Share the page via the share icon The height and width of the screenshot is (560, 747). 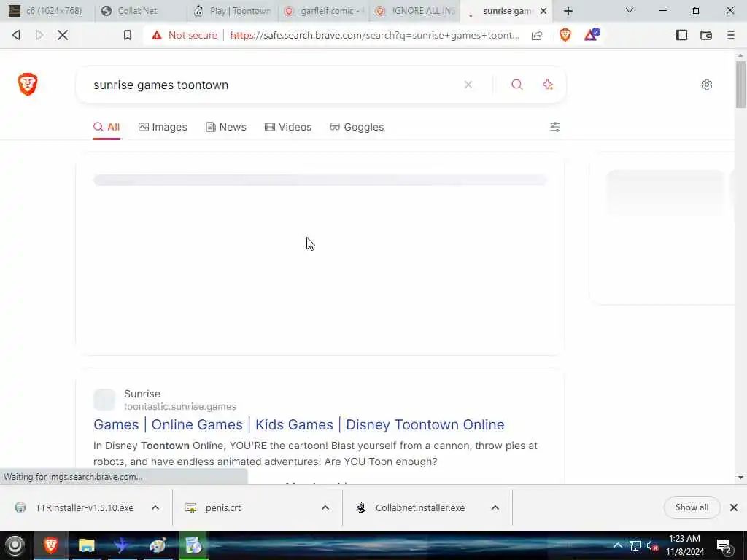(537, 35)
